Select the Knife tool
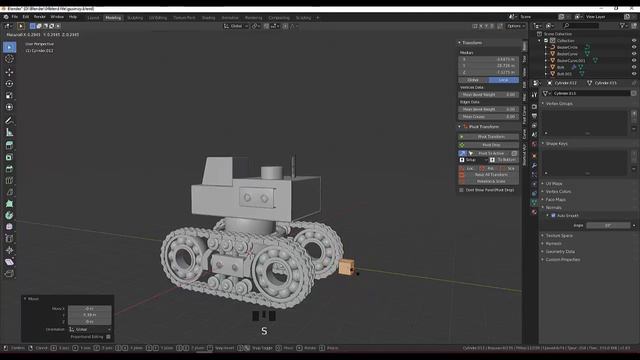640x360 pixels. (x=9, y=192)
